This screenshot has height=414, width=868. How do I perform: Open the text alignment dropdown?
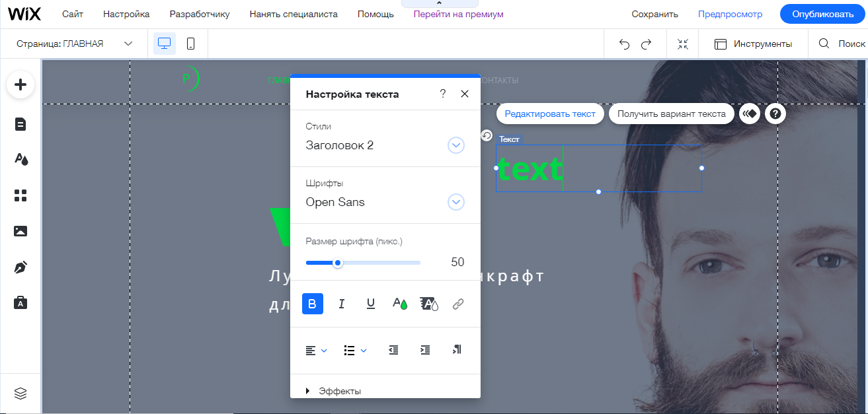click(316, 351)
